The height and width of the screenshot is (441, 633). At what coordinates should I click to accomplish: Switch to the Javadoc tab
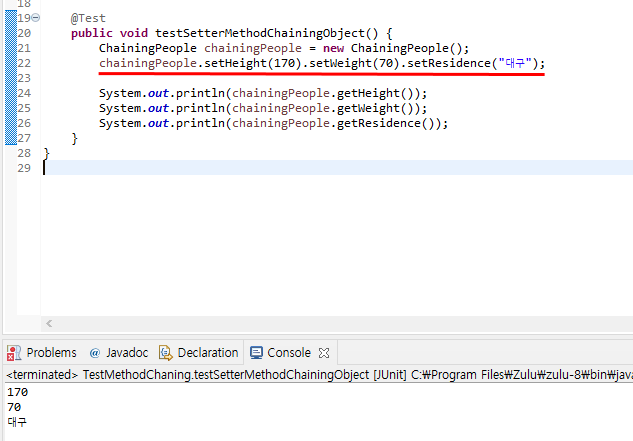coord(119,353)
